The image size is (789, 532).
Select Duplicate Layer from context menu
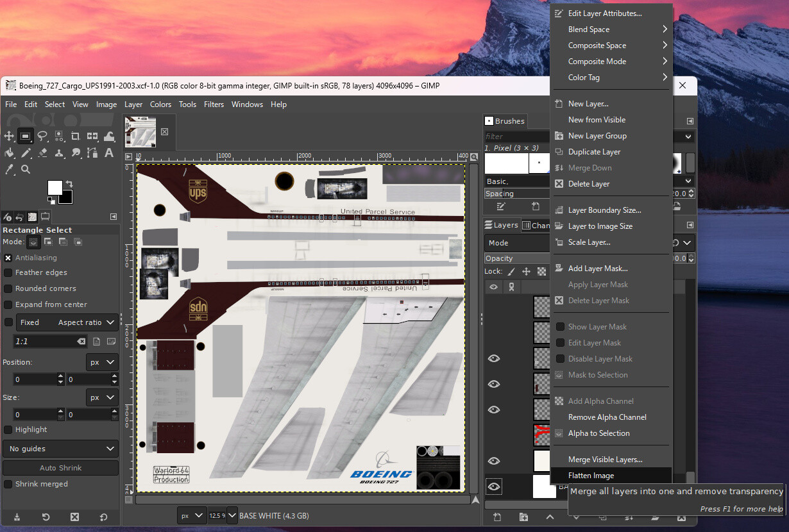(x=611, y=152)
